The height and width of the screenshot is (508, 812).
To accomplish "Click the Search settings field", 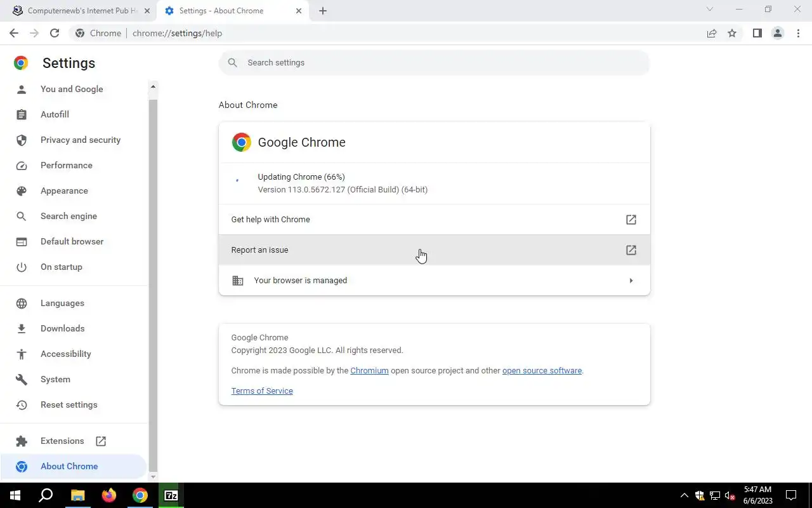I will tap(435, 62).
